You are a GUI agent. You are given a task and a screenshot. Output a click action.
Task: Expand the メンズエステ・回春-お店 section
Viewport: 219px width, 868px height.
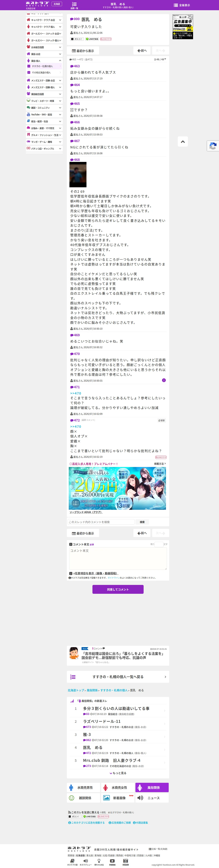pos(44,81)
